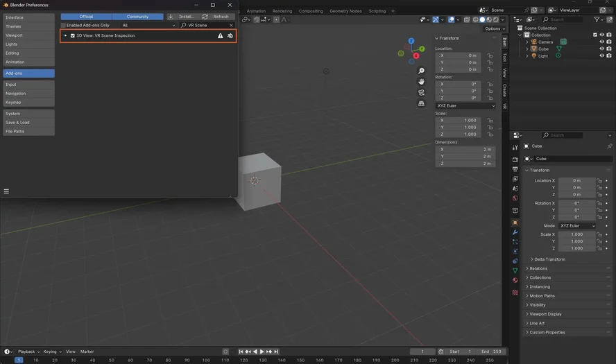Switch to Geometry Nodes workspace tab
The height and width of the screenshot is (364, 616).
click(345, 11)
